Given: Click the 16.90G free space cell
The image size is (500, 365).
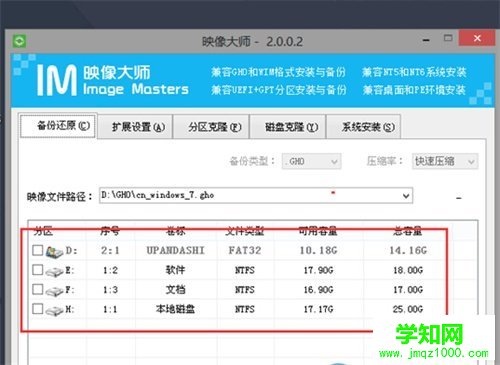Looking at the screenshot, I should pos(318,290).
